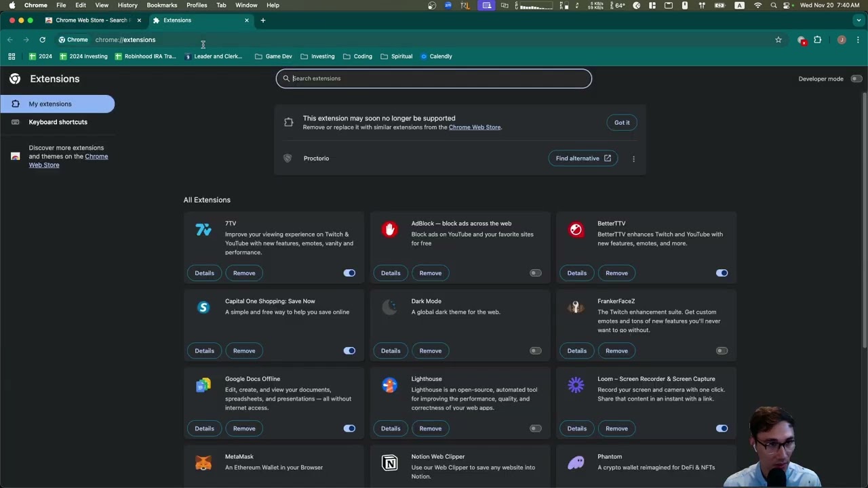Disable Google Docs Offline toggle
The height and width of the screenshot is (488, 868).
[x=349, y=428]
